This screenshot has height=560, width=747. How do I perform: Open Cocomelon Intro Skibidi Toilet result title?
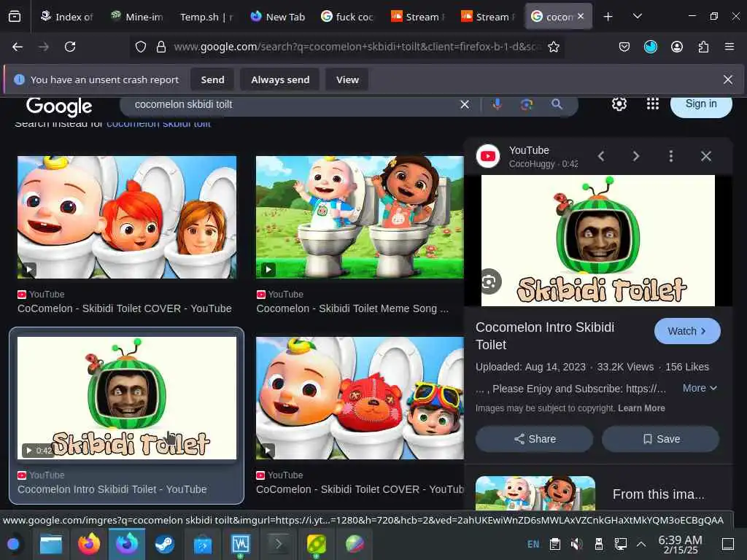pyautogui.click(x=112, y=489)
